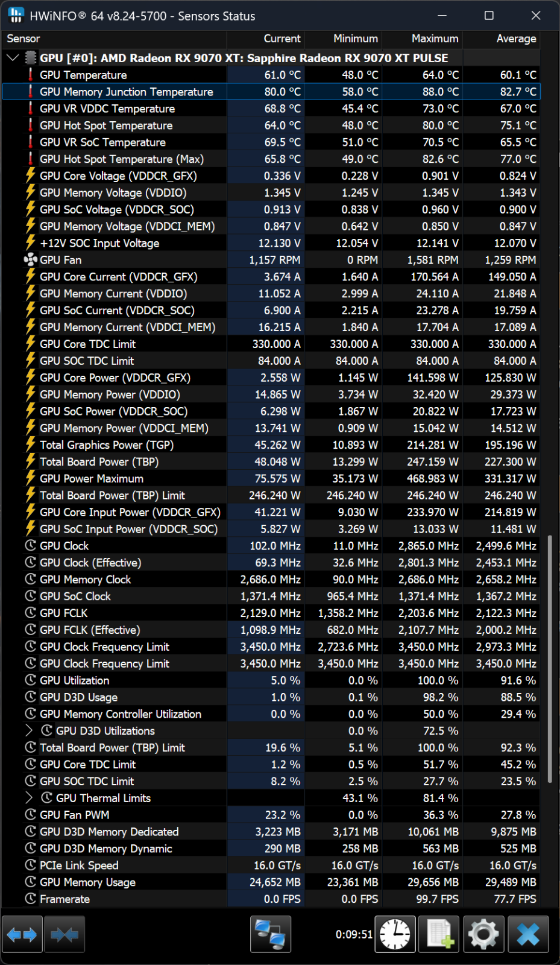Screen dimensions: 560x965
Task: Maximize the HWiNFO Sensors Status window
Action: [x=489, y=16]
